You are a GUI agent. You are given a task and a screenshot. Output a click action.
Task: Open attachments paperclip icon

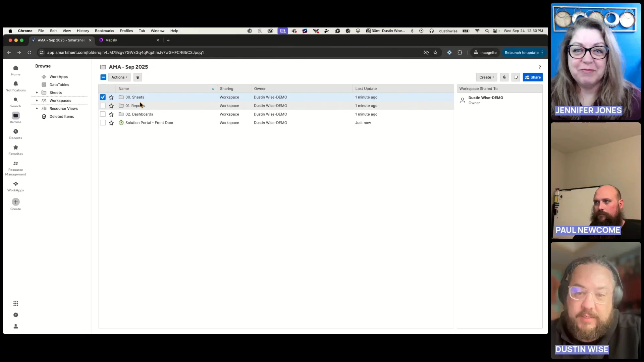504,77
